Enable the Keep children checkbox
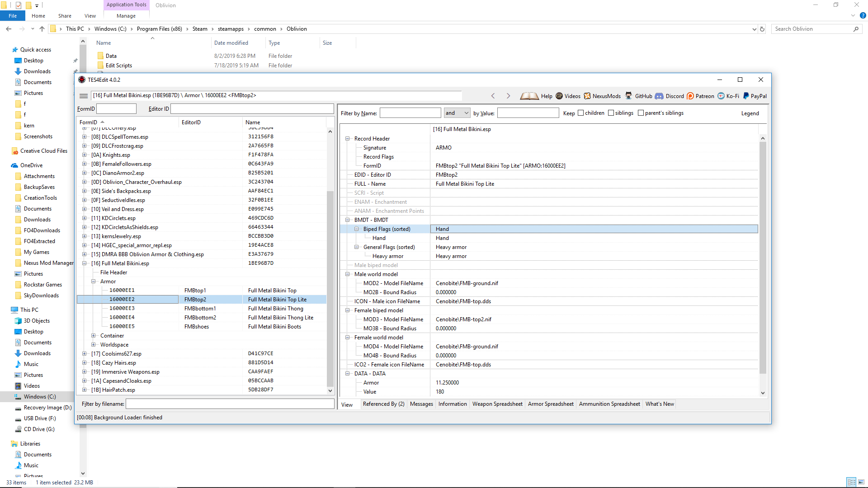This screenshot has width=868, height=488. [x=581, y=113]
